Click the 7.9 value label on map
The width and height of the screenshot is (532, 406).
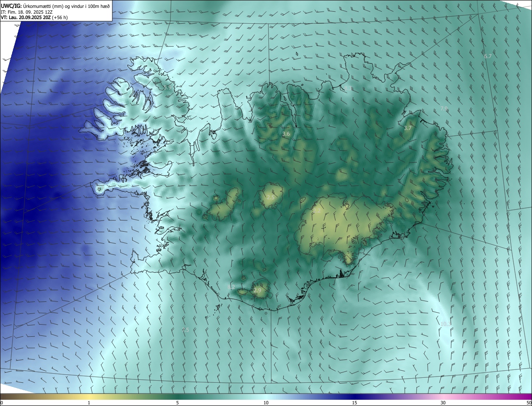pyautogui.click(x=444, y=109)
